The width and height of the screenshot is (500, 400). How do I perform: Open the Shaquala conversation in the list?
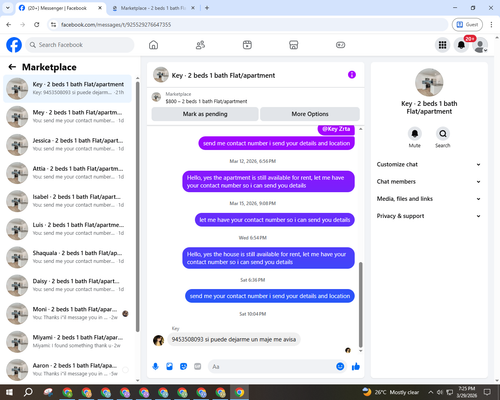point(67,257)
